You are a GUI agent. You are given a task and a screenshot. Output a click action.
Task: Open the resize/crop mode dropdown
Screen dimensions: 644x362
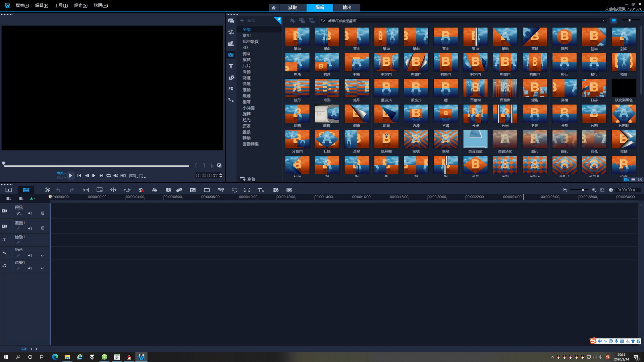pyautogui.click(x=142, y=176)
